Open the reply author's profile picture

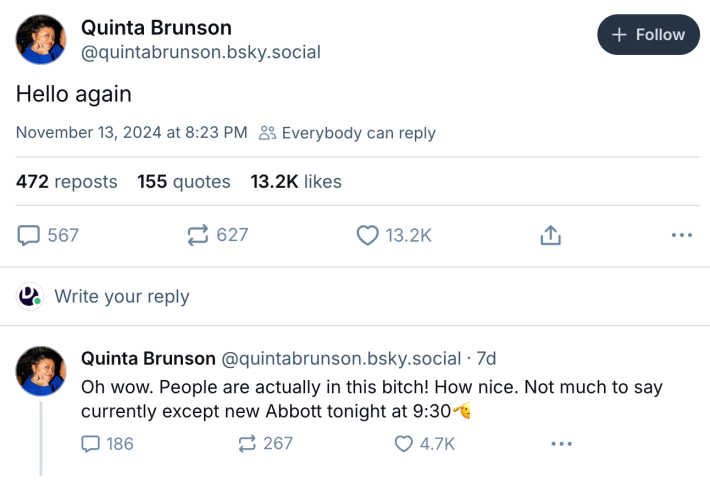pyautogui.click(x=41, y=371)
